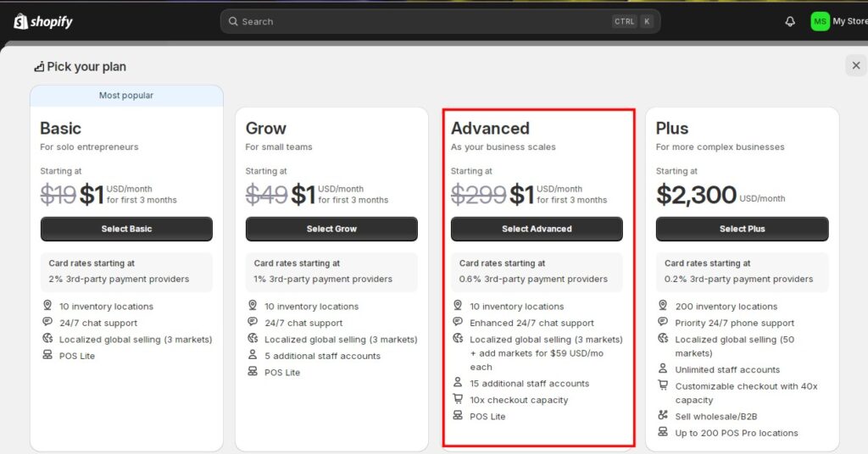Open the My Store account menu
868x454 pixels.
(839, 21)
